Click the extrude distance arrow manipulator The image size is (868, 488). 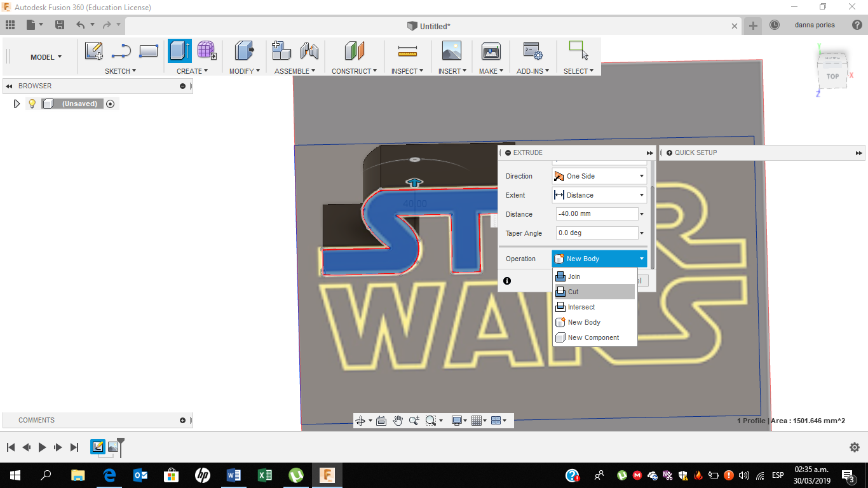(x=414, y=182)
